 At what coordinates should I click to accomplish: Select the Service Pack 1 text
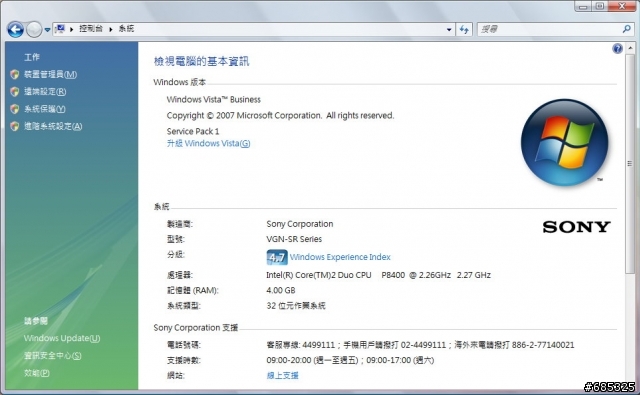[x=193, y=131]
